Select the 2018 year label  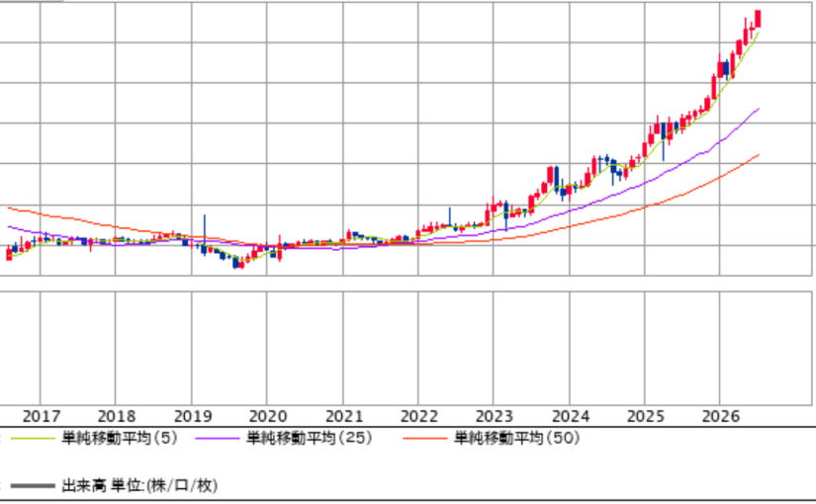click(117, 417)
